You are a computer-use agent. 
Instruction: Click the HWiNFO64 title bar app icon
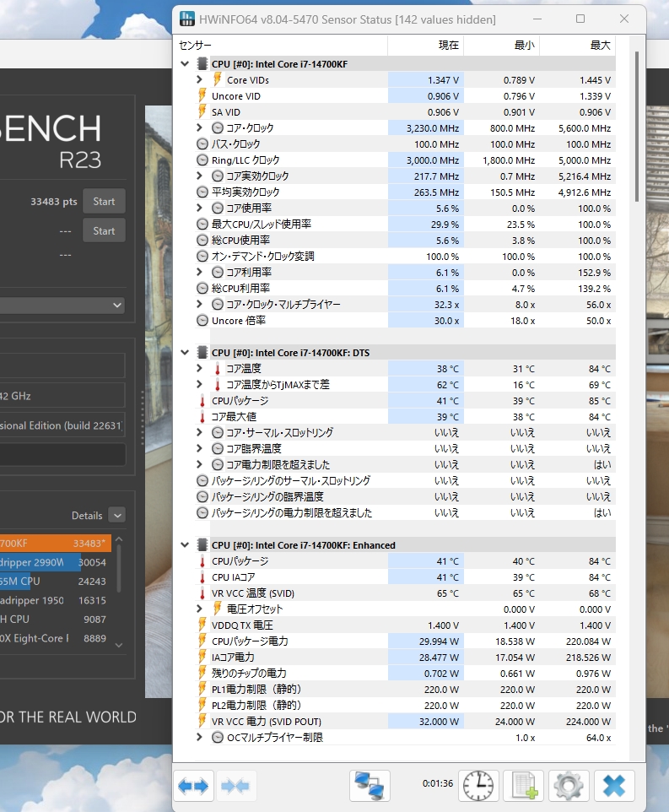(x=186, y=19)
